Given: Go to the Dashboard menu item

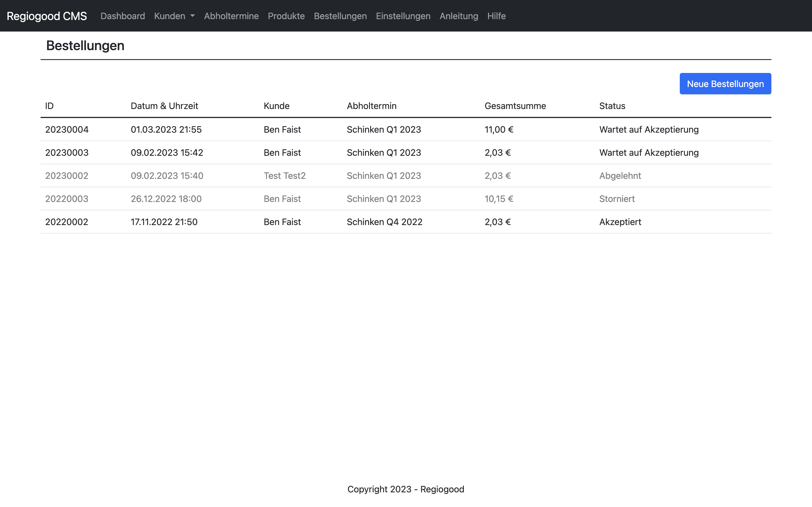Looking at the screenshot, I should click(122, 16).
